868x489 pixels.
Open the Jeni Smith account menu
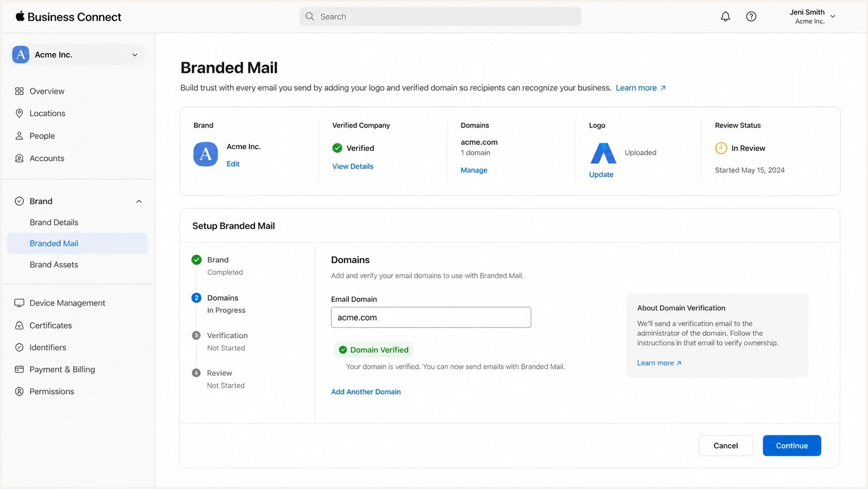(812, 17)
